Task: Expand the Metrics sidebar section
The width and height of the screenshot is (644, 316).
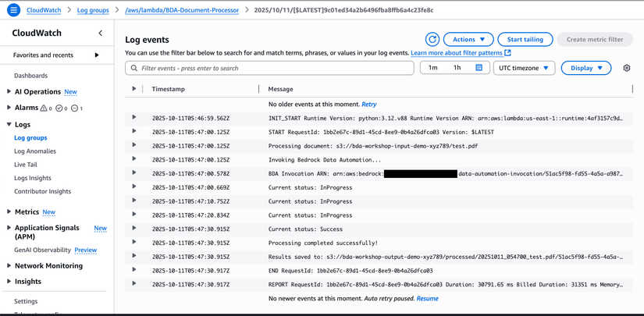Action: pos(9,211)
